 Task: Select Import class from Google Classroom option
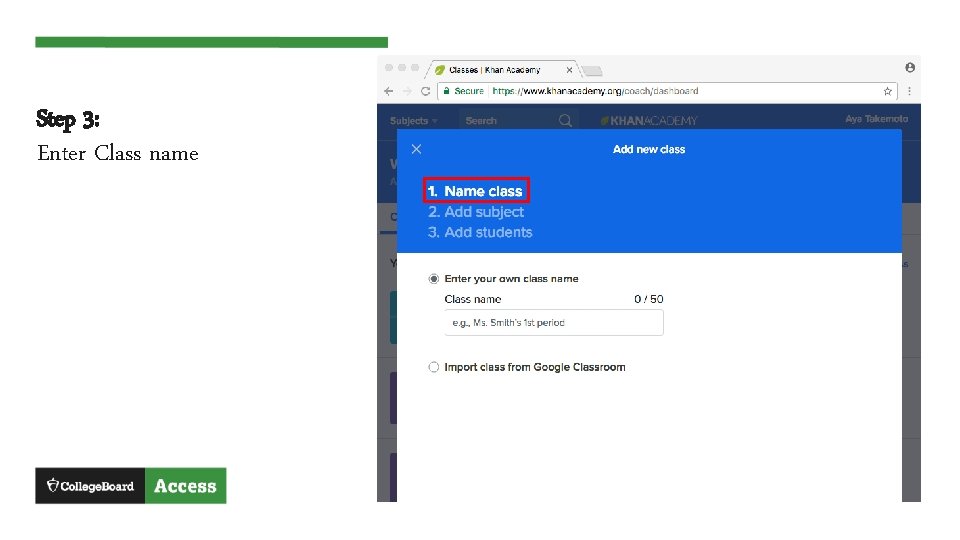[x=433, y=367]
